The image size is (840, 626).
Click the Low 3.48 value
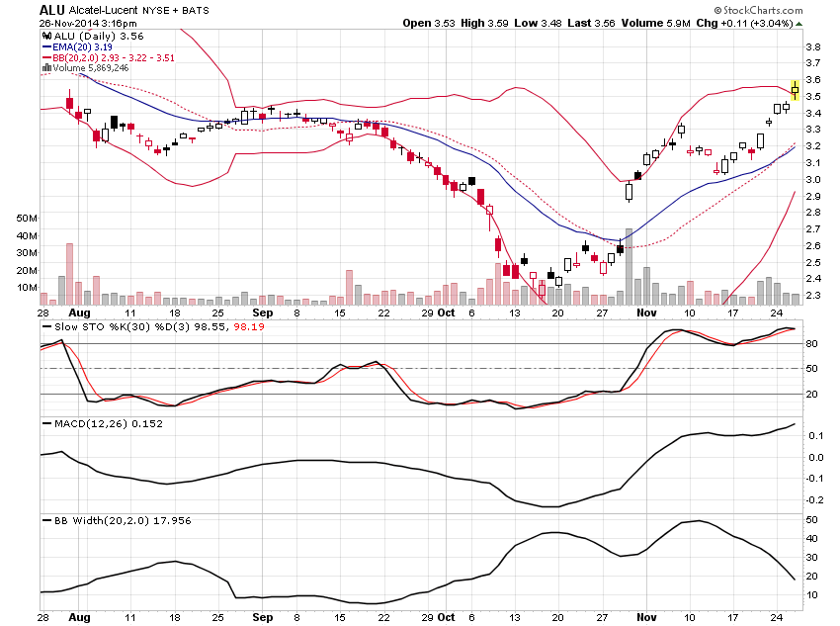click(x=538, y=23)
